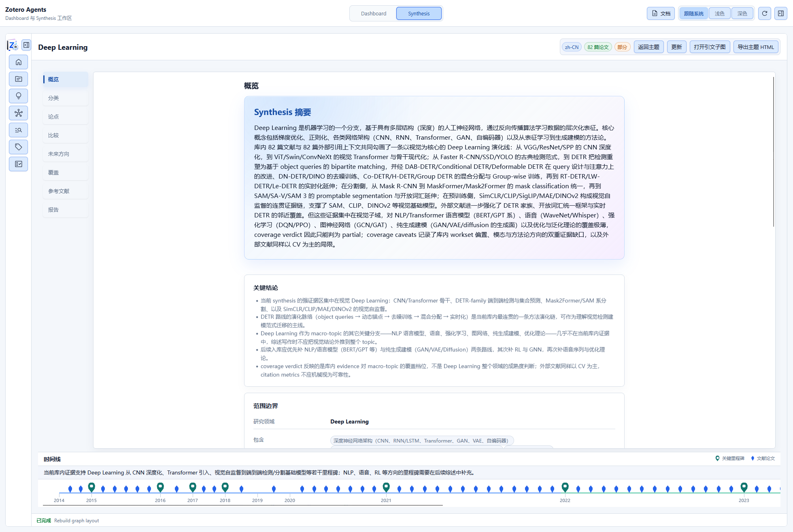Click the 已完成 status text
Image resolution: width=793 pixels, height=532 pixels.
(44, 521)
